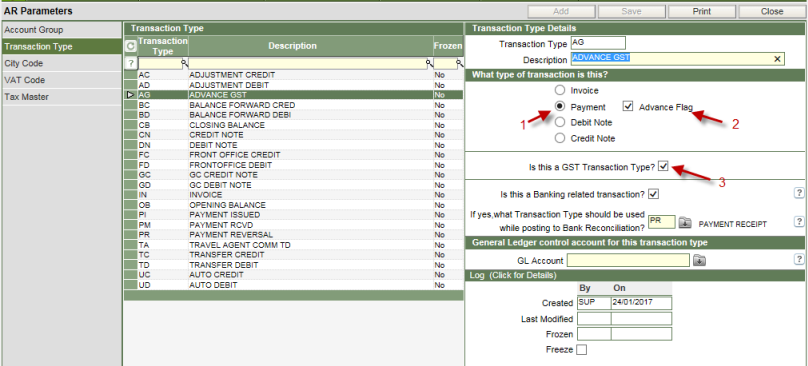Open Transaction Type section in sidebar
This screenshot has width=808, height=366.
62,46
